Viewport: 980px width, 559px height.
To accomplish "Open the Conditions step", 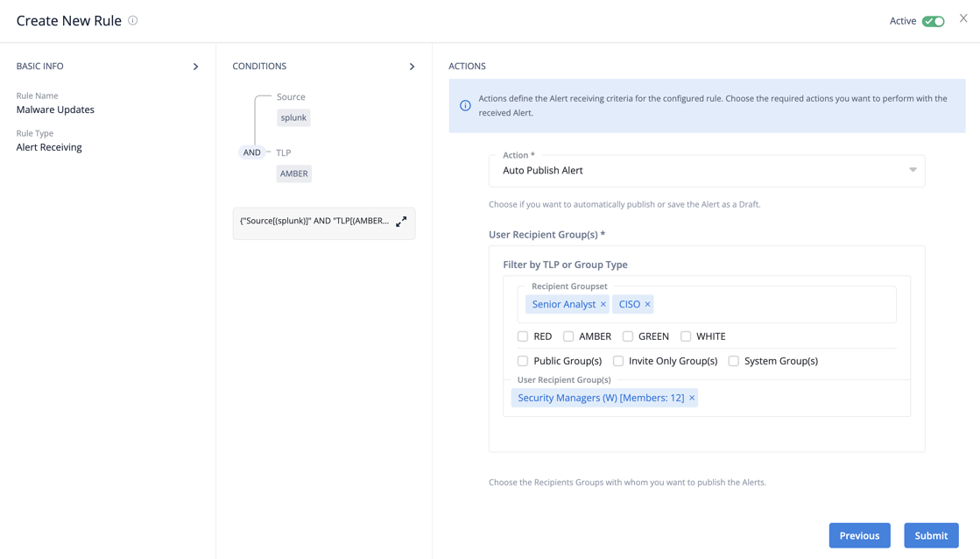I will 259,67.
